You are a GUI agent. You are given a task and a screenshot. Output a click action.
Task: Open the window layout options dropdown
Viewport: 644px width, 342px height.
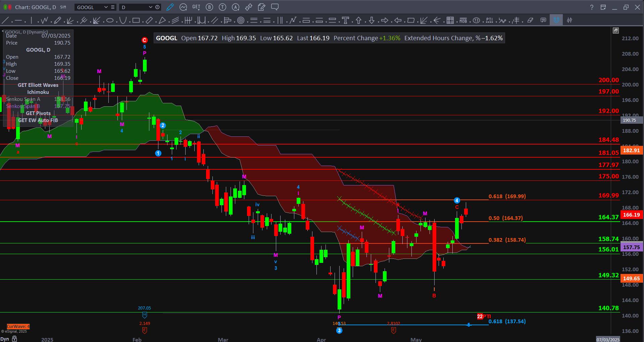603,7
